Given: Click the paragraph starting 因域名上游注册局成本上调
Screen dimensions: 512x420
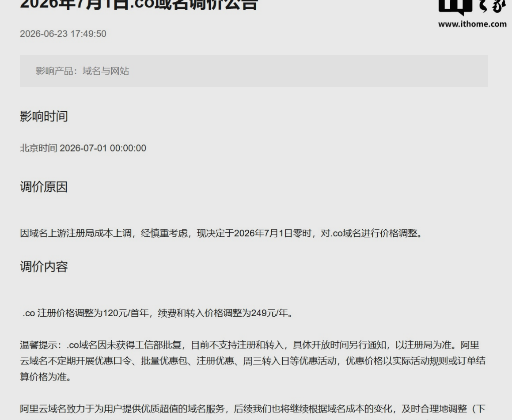Looking at the screenshot, I should click(x=222, y=233).
